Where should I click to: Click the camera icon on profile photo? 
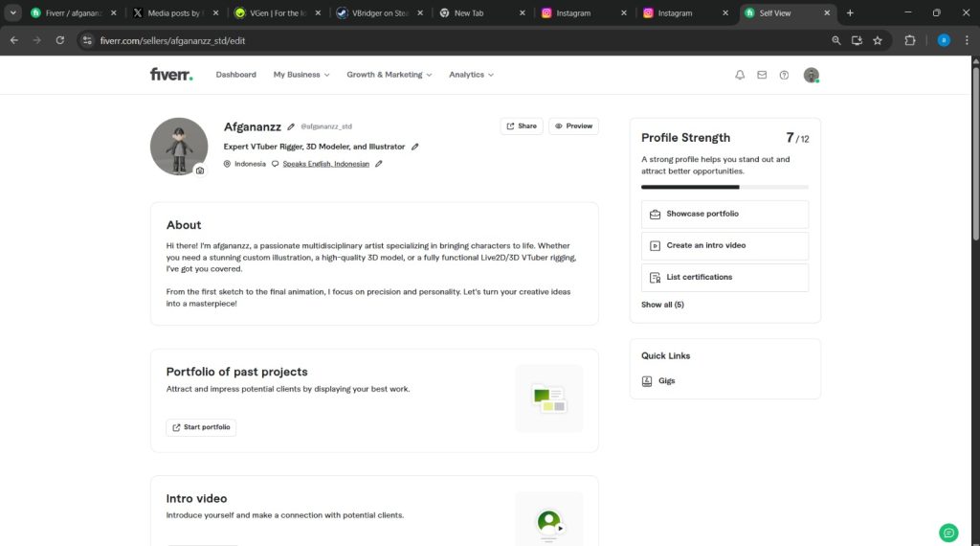200,171
